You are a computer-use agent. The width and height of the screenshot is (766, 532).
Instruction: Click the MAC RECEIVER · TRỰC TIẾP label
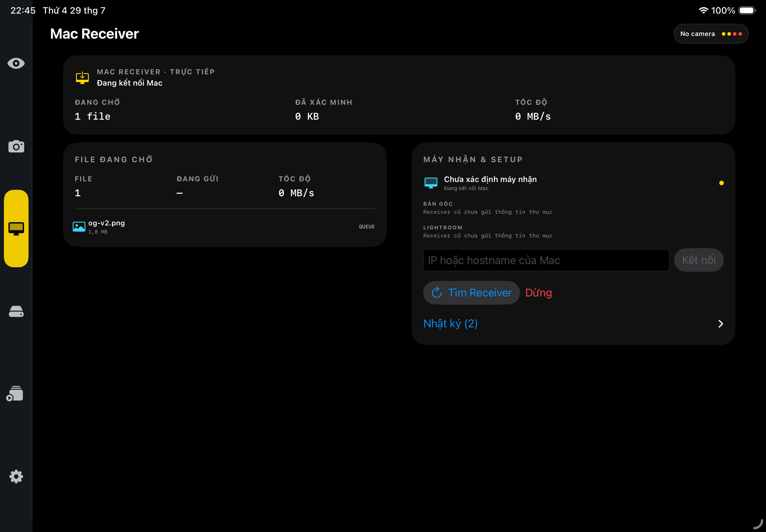(x=156, y=72)
